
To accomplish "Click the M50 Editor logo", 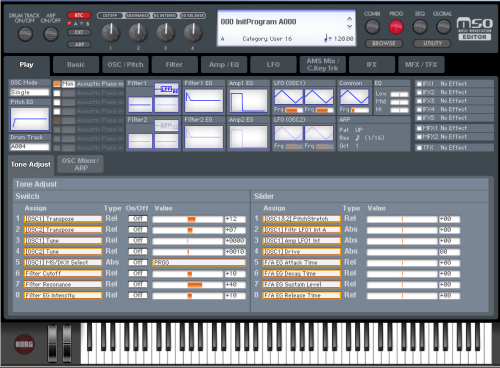I will (x=474, y=29).
